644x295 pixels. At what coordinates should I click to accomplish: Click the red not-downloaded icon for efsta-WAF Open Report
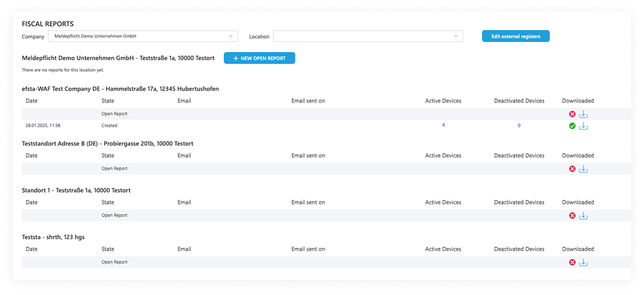[572, 114]
